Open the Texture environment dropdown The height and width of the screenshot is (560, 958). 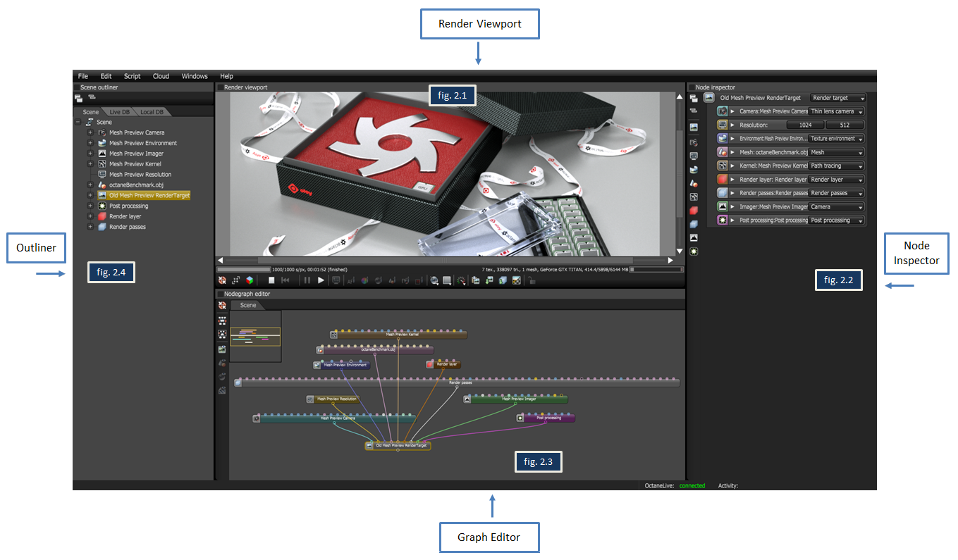(x=837, y=139)
